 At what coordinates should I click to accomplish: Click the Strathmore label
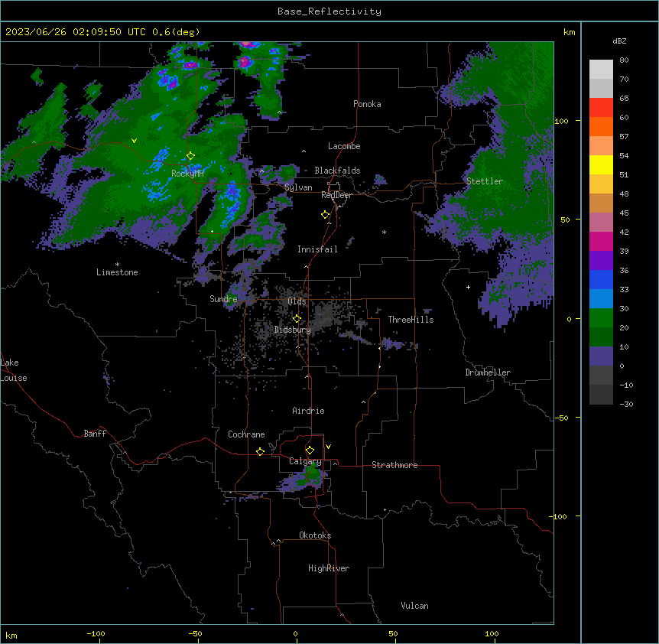coord(394,465)
